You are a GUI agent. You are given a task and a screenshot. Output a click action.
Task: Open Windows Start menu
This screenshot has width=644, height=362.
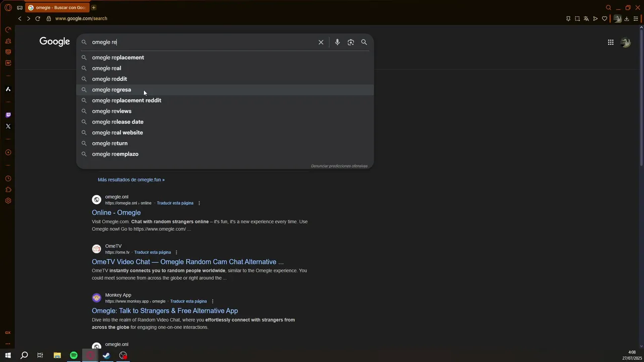click(8, 355)
